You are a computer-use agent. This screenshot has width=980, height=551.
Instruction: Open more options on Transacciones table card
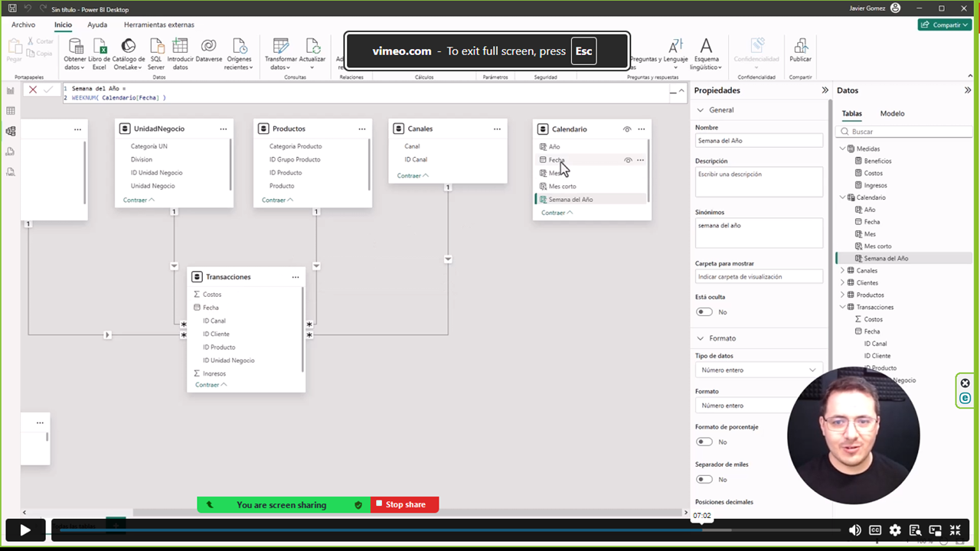(296, 277)
